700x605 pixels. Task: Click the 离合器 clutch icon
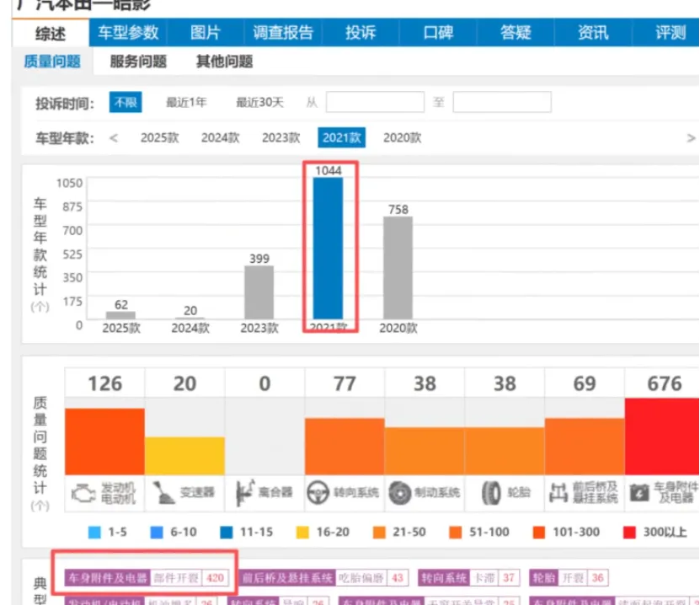pos(245,492)
